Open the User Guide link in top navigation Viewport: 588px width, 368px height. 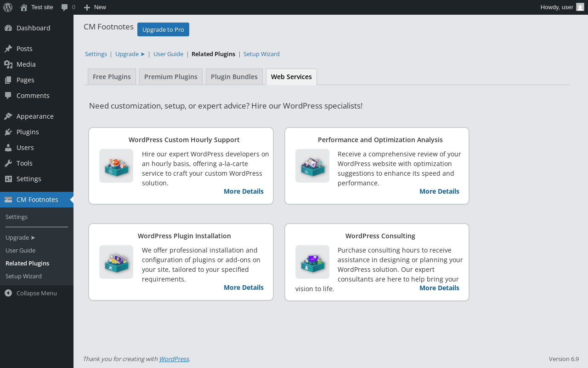pos(168,54)
